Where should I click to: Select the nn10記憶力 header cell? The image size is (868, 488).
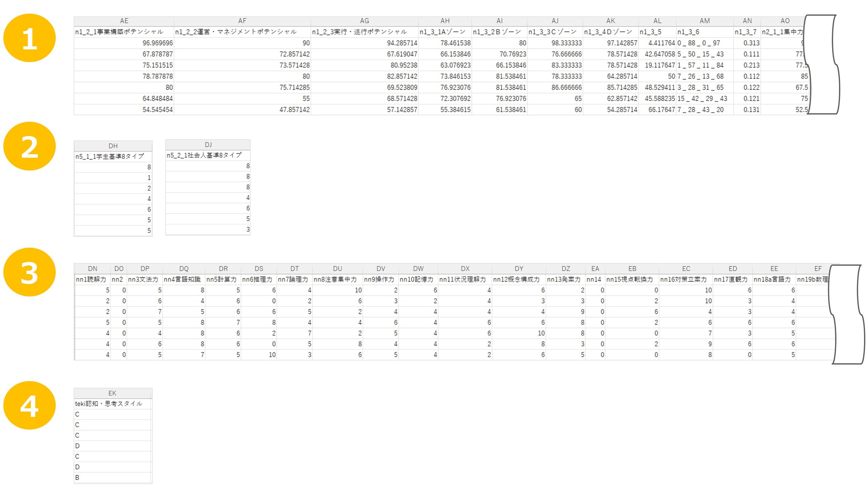[418, 280]
